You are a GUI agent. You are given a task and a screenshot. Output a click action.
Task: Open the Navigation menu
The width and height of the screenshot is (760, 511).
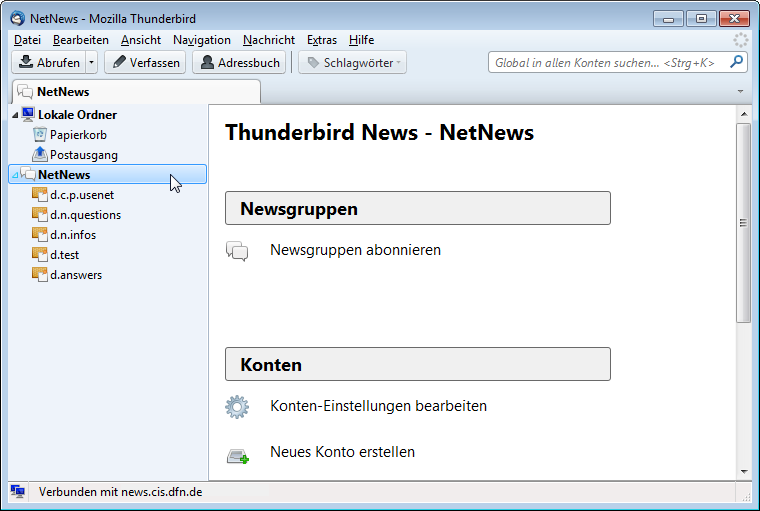202,40
